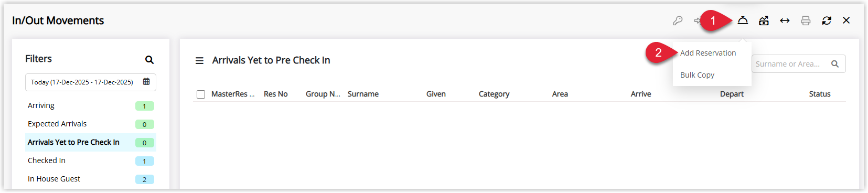Sort by Given column header
This screenshot has height=193, width=868.
pyautogui.click(x=436, y=94)
